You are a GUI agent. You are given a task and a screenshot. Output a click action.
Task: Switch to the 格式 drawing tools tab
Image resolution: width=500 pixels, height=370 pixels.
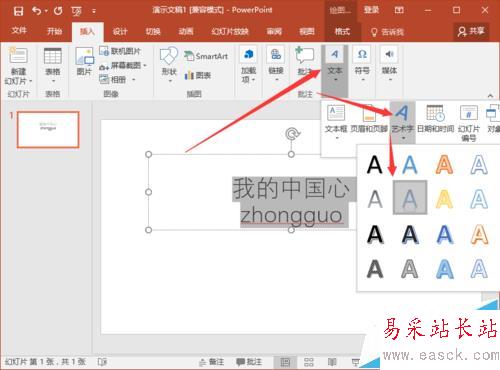click(x=342, y=32)
